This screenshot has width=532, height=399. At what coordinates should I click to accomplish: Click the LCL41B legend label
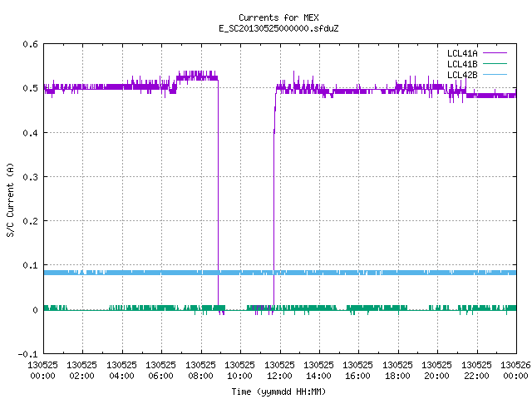point(462,64)
